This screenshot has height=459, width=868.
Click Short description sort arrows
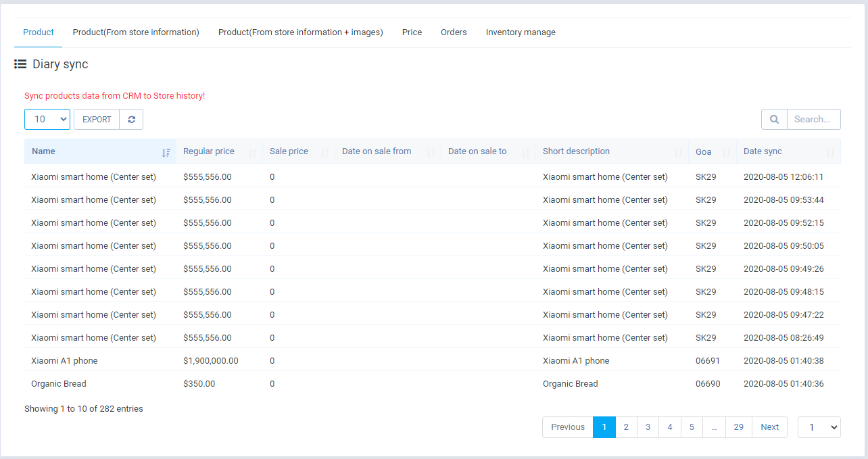tap(678, 152)
